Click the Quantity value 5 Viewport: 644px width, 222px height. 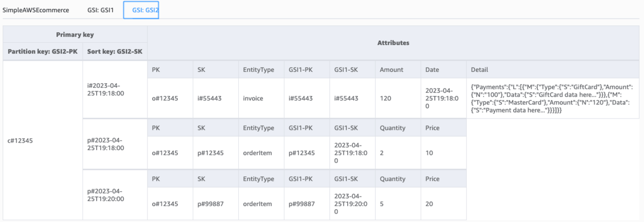click(382, 204)
